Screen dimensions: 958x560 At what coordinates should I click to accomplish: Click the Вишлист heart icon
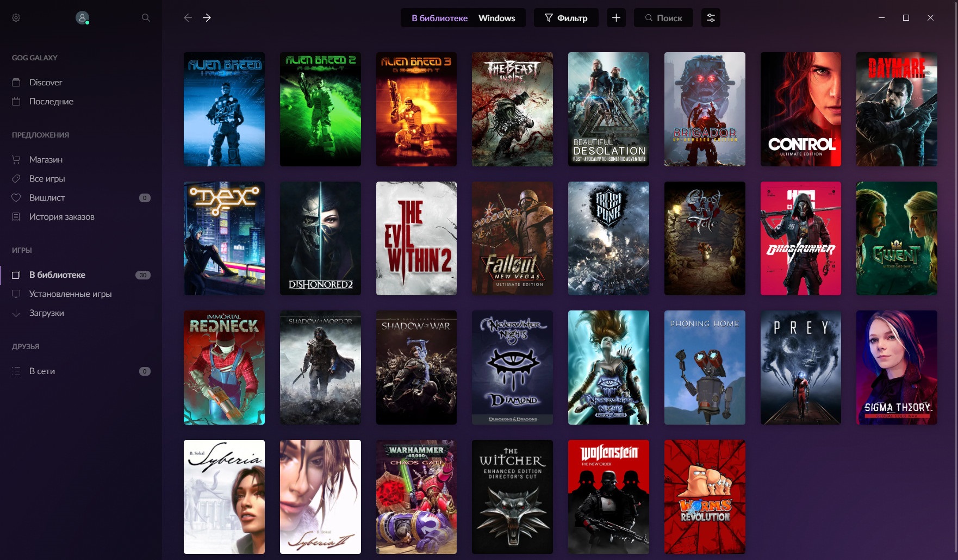coord(16,197)
